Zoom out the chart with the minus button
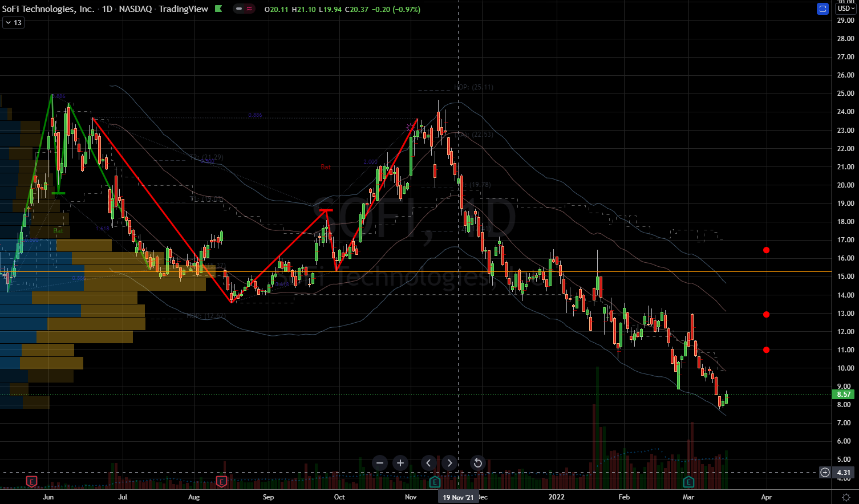The height and width of the screenshot is (504, 859). pyautogui.click(x=380, y=463)
